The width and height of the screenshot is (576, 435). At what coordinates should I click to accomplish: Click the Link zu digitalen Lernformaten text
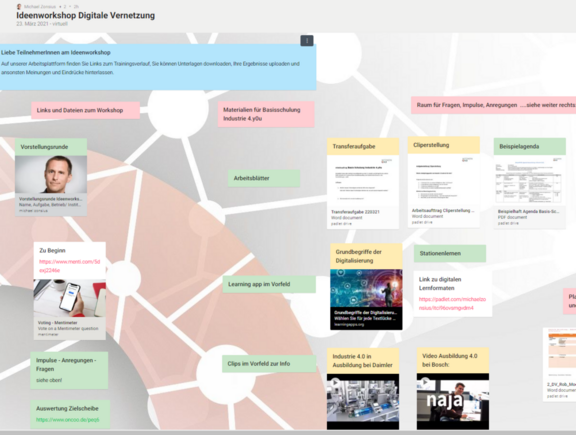pyautogui.click(x=440, y=284)
